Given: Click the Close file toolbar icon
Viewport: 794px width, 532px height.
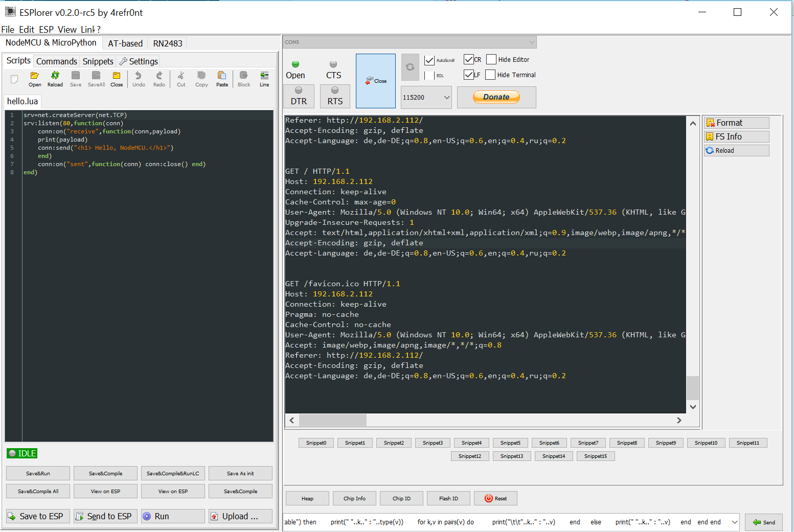Looking at the screenshot, I should pyautogui.click(x=117, y=79).
